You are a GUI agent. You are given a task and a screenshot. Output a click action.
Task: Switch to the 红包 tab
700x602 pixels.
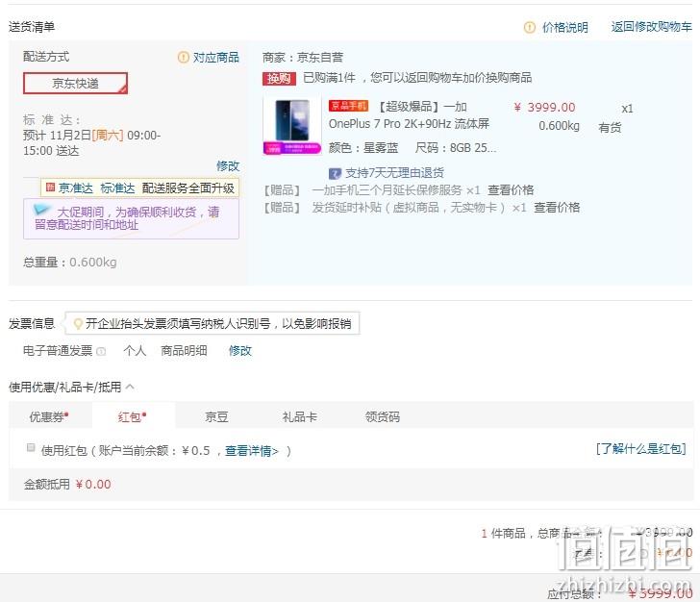(x=132, y=416)
